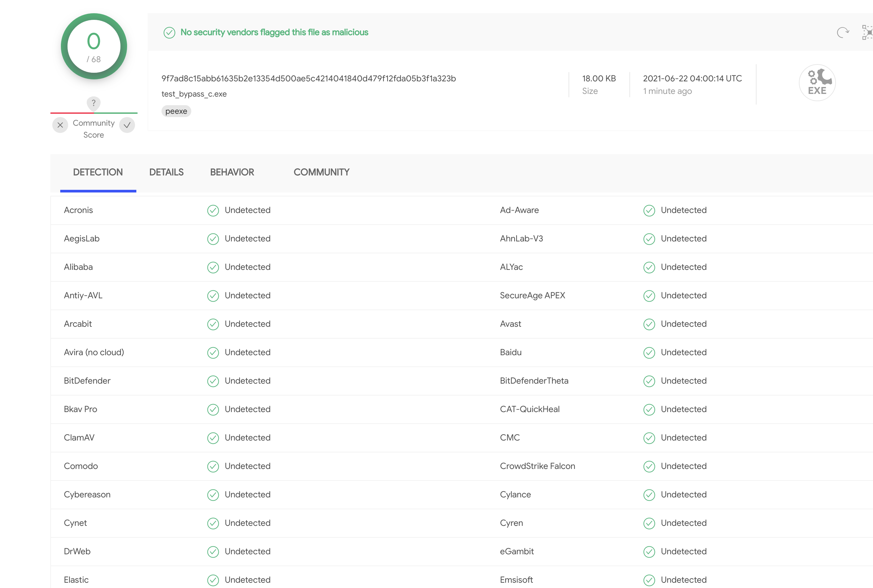Click the BitDefenderTheta vendor name

(x=534, y=381)
